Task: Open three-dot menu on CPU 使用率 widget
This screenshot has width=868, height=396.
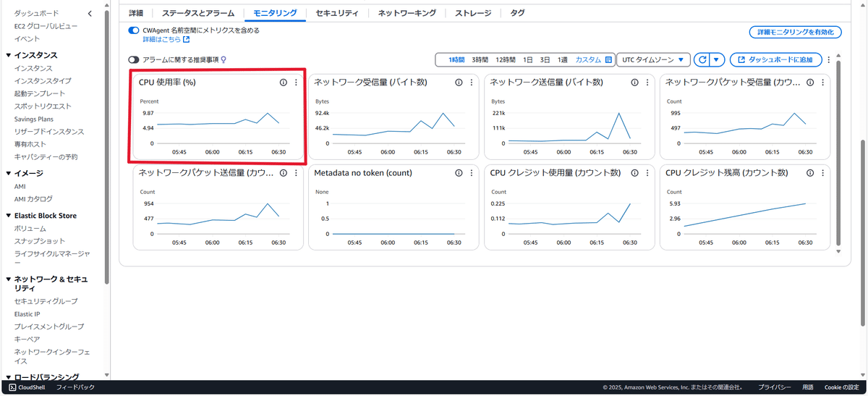Action: pos(296,83)
